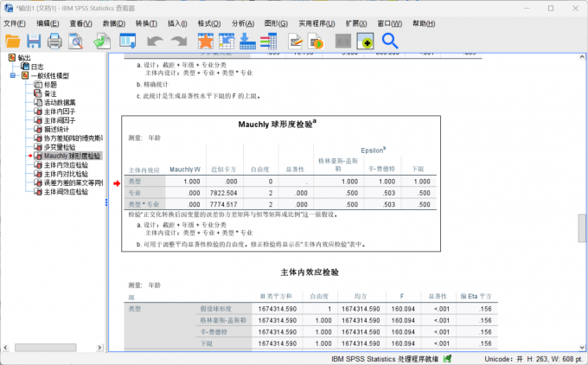Click the left pane horizontal scrollbar
Screen dimensions: 588x365
coord(52,347)
